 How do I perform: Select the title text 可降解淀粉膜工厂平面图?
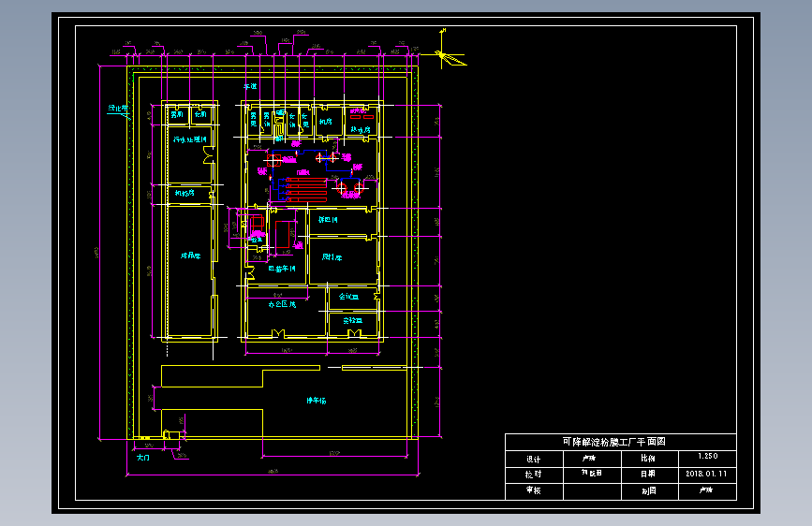(x=614, y=442)
